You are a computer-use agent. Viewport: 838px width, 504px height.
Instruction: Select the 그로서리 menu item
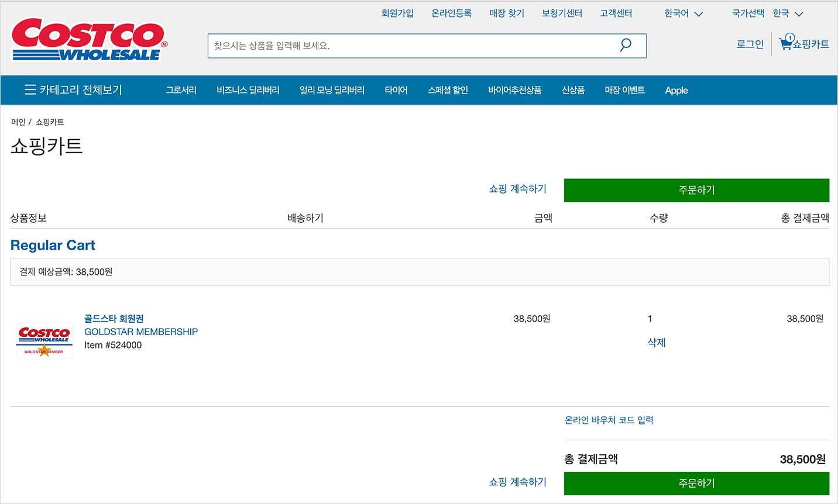[181, 90]
